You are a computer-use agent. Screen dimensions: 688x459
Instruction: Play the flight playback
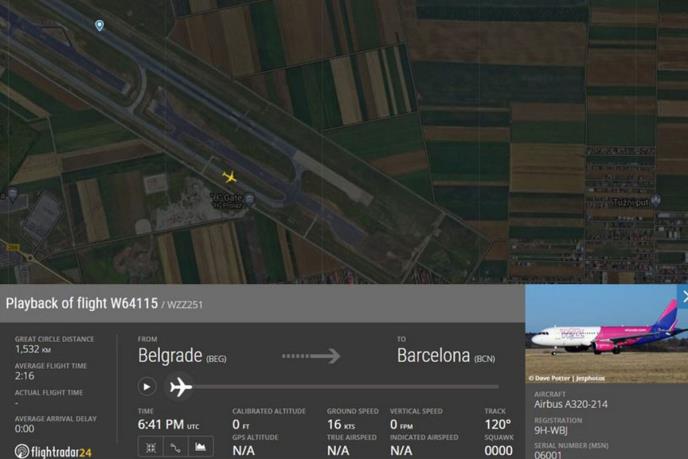(147, 387)
